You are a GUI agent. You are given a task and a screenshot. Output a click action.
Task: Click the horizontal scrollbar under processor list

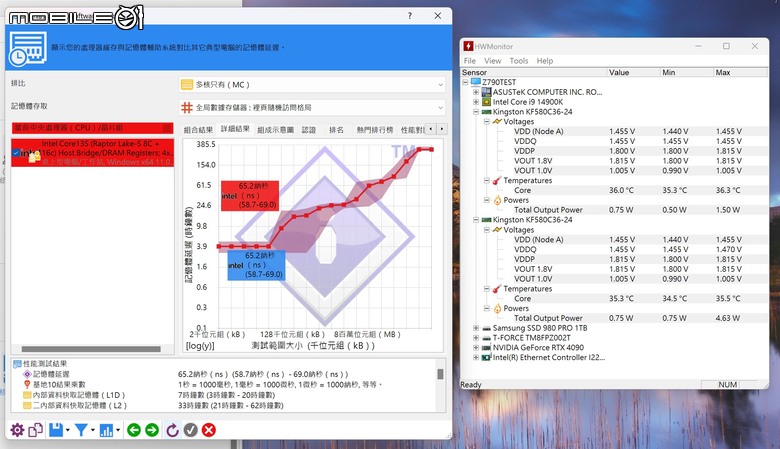point(91,349)
